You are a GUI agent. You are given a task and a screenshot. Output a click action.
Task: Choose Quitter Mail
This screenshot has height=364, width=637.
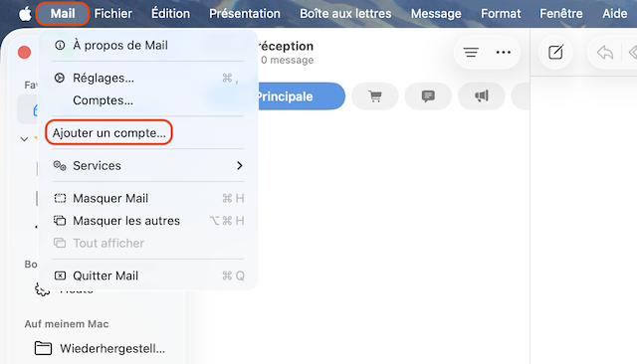(x=148, y=275)
